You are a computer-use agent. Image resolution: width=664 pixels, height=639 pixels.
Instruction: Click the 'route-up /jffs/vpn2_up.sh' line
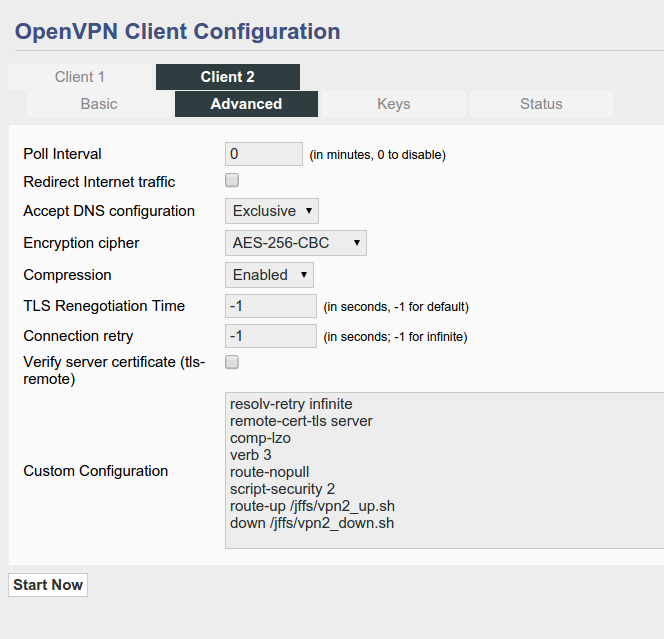(312, 506)
